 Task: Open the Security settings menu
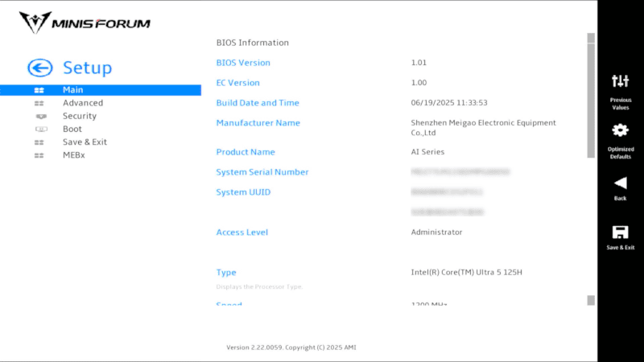80,116
